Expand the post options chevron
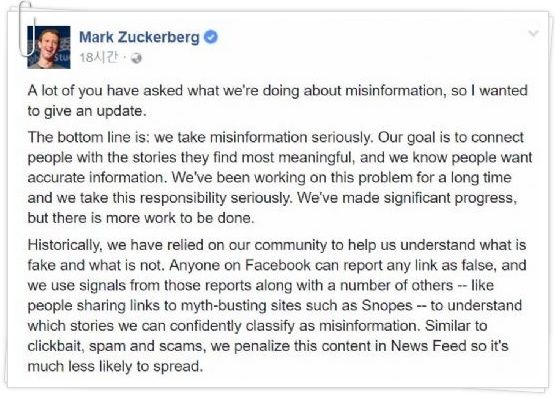This screenshot has height=398, width=555. tap(533, 34)
